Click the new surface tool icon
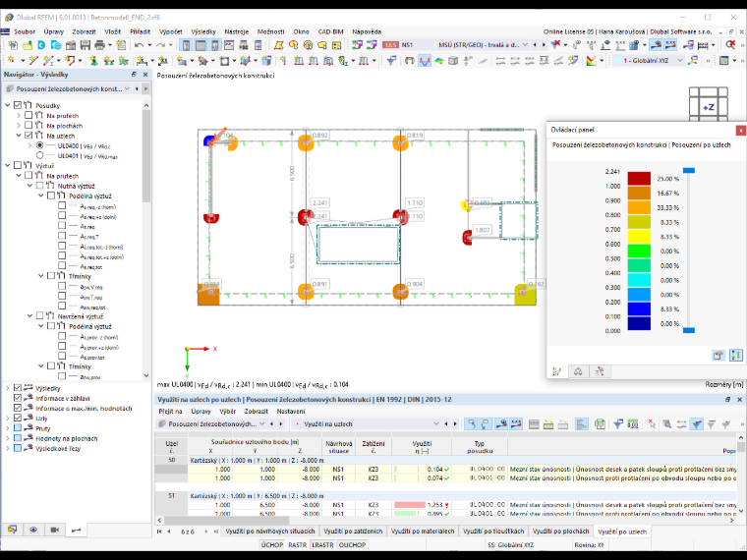 182,61
